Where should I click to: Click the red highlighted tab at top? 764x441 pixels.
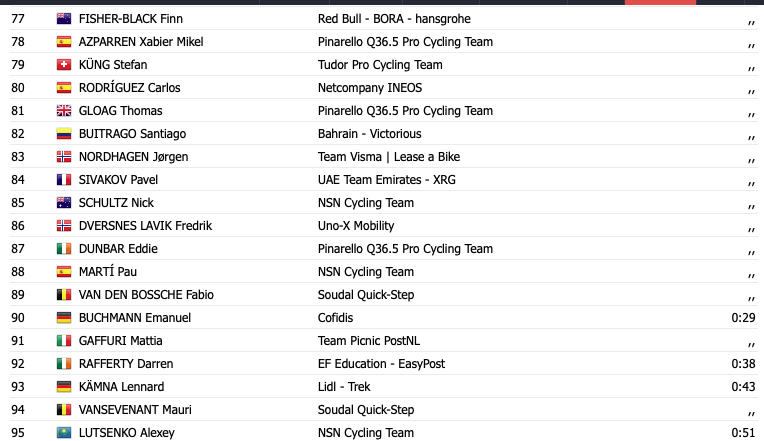tap(660, 2)
